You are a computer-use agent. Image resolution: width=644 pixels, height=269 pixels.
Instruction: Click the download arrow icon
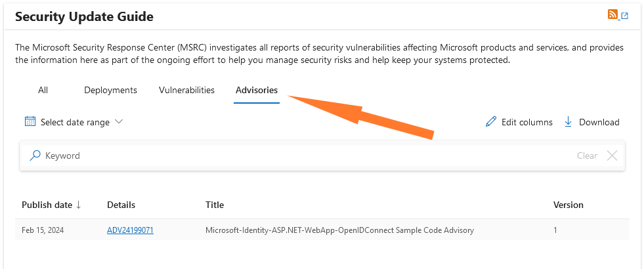pyautogui.click(x=569, y=122)
